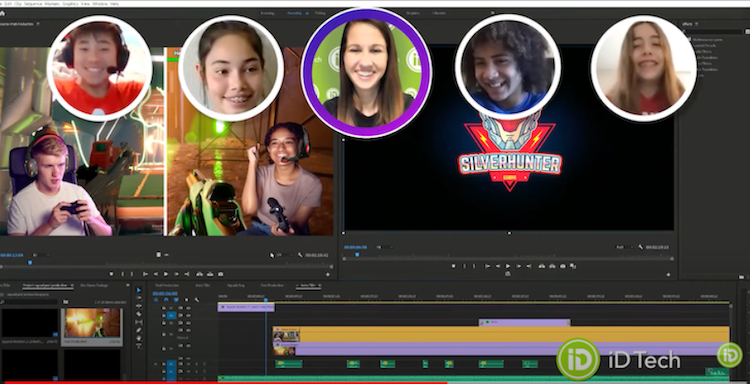Open the Sequence menu
Screen dimensions: 750x384
[x=33, y=4]
